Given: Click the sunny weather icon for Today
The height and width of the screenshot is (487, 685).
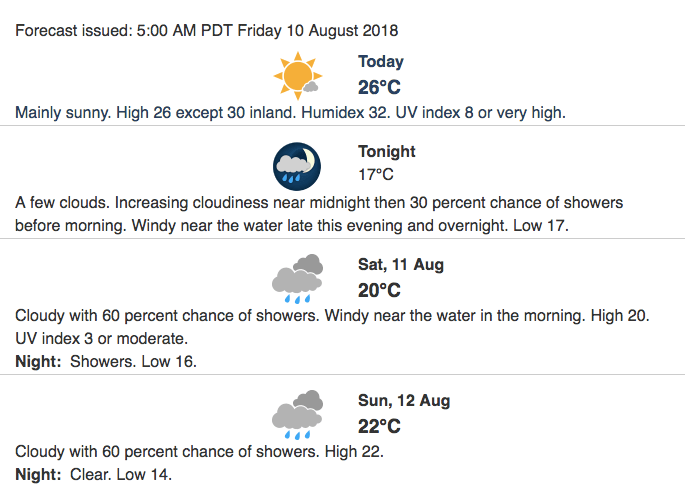Looking at the screenshot, I should coord(298,76).
